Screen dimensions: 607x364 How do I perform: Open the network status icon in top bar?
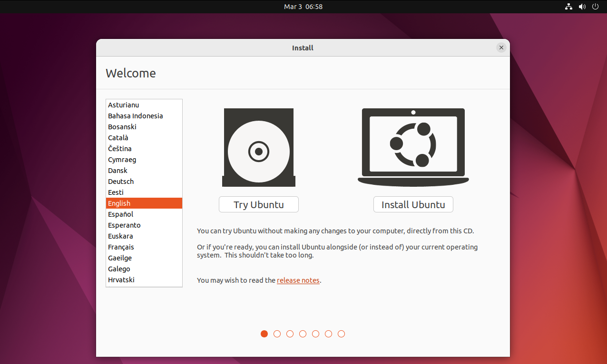pyautogui.click(x=568, y=7)
